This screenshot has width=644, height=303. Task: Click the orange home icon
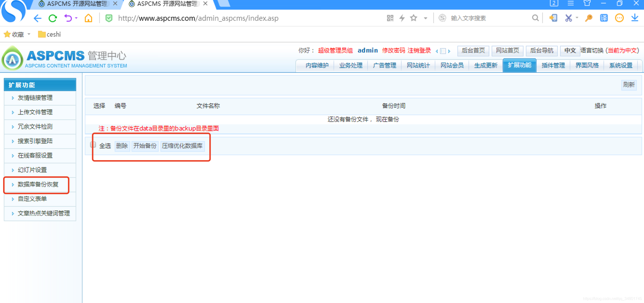tap(88, 18)
